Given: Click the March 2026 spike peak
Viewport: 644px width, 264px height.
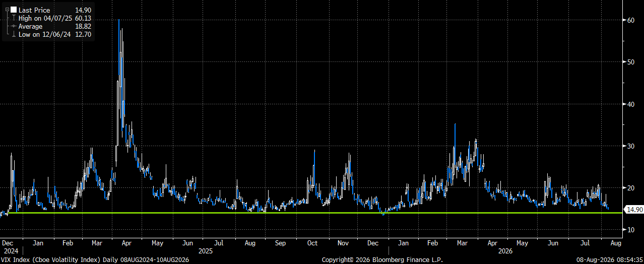Looking at the screenshot, I should [x=455, y=124].
